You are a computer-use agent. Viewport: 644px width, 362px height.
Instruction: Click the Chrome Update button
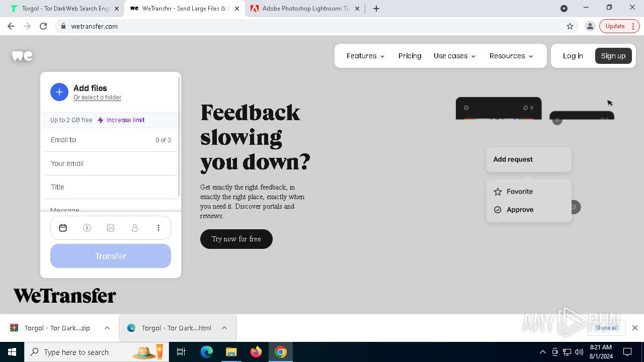(619, 26)
